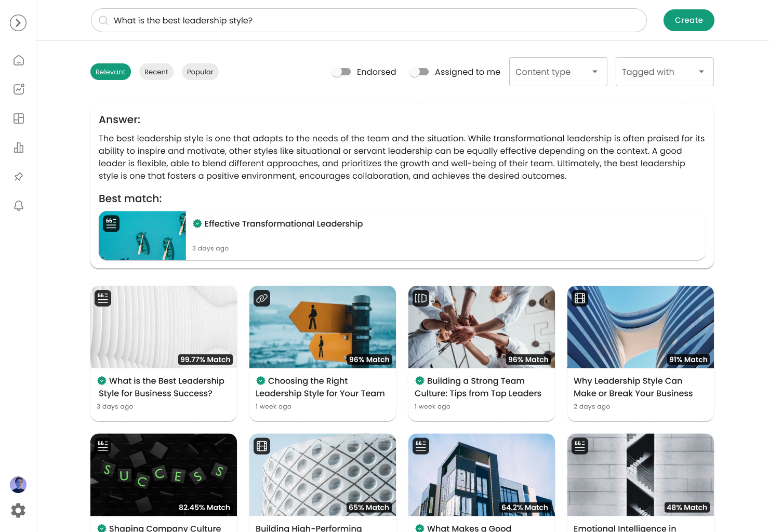Click Shaping Company Culture title
Screen dimensions: 769x532
click(165, 528)
